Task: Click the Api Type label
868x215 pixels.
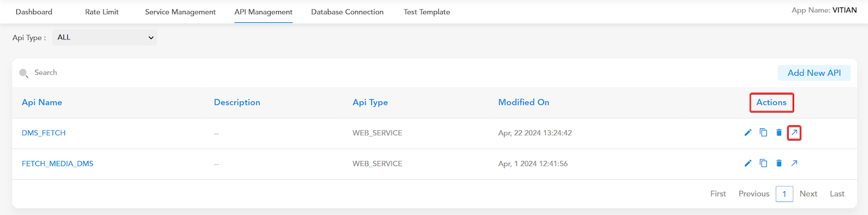Action: click(29, 38)
